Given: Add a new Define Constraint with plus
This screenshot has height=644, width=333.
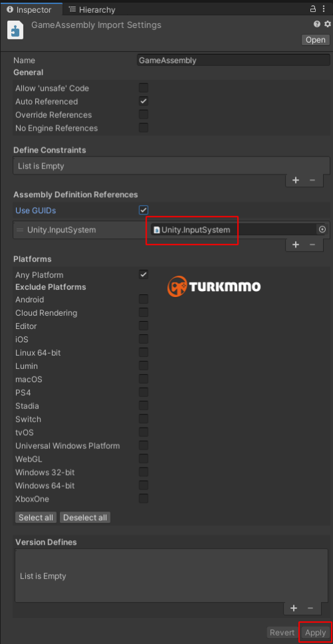Looking at the screenshot, I should pyautogui.click(x=296, y=180).
